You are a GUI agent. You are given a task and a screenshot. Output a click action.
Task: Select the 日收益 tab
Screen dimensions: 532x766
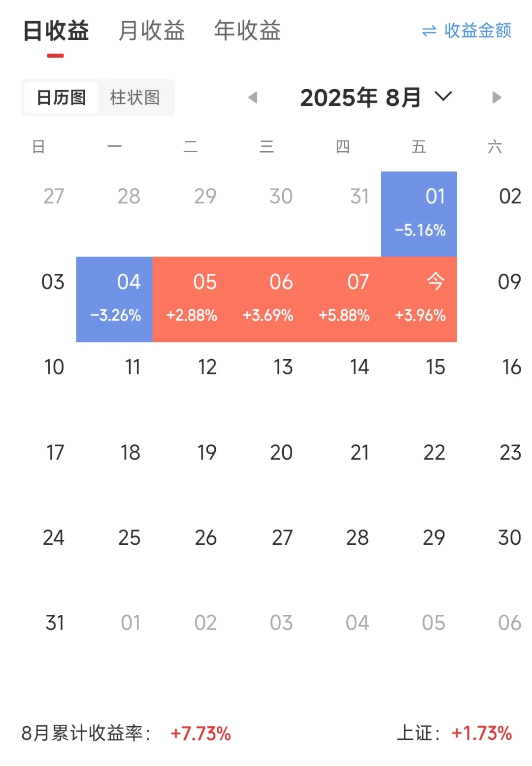56,31
